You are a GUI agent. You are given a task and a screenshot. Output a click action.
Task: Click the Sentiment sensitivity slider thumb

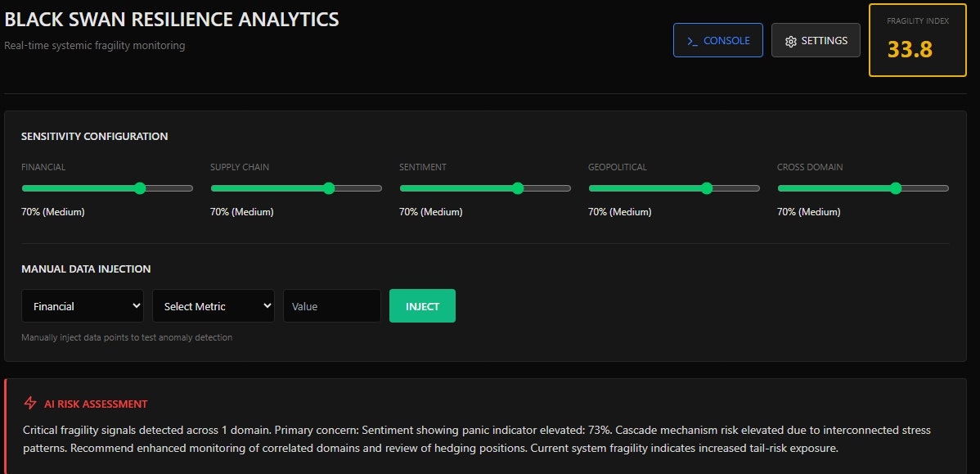coord(518,188)
